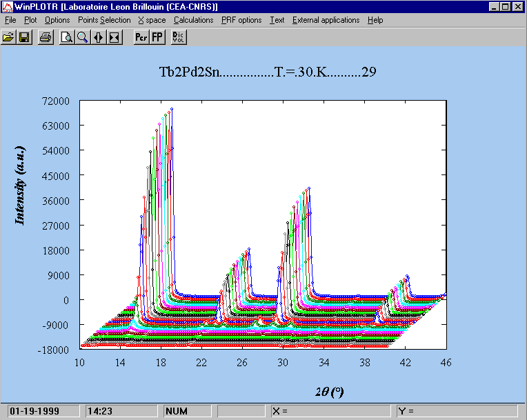Open the Text menu

[x=277, y=20]
